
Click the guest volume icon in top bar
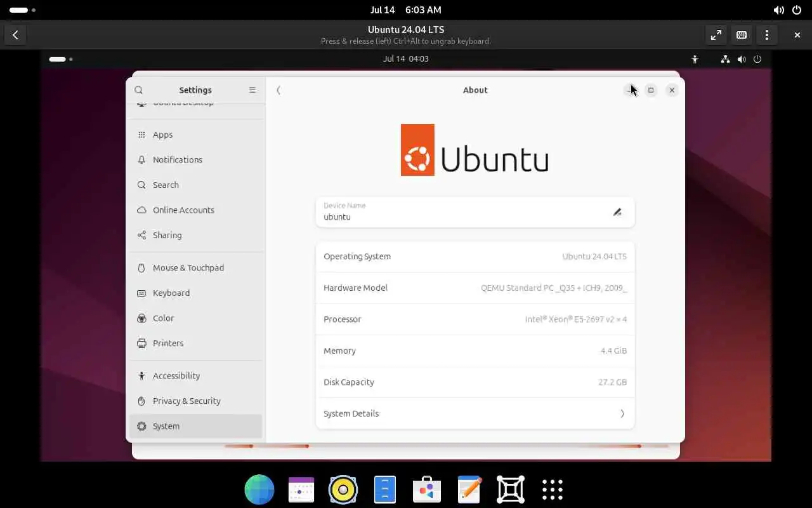742,59
